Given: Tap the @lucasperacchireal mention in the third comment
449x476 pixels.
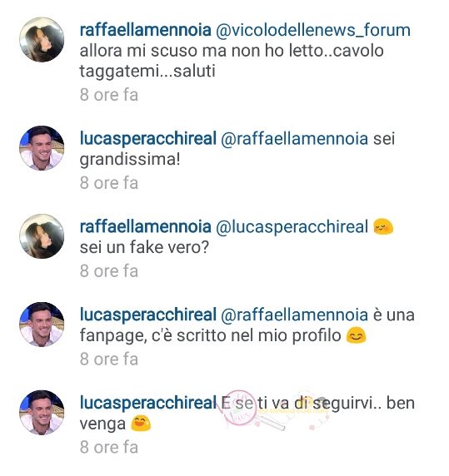Looking at the screenshot, I should 292,227.
